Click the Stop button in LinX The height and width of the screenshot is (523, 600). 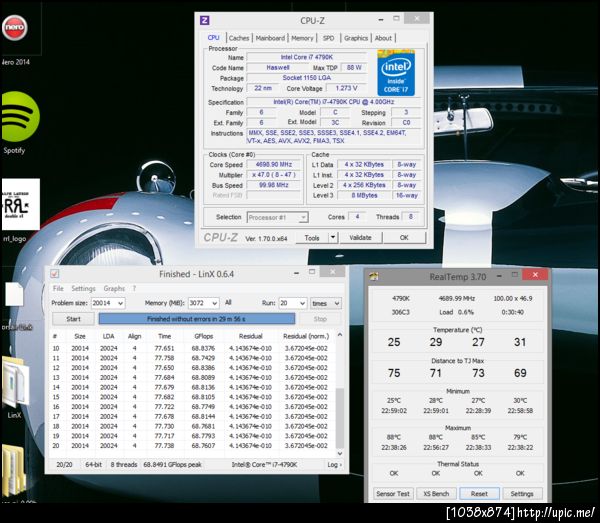click(320, 319)
